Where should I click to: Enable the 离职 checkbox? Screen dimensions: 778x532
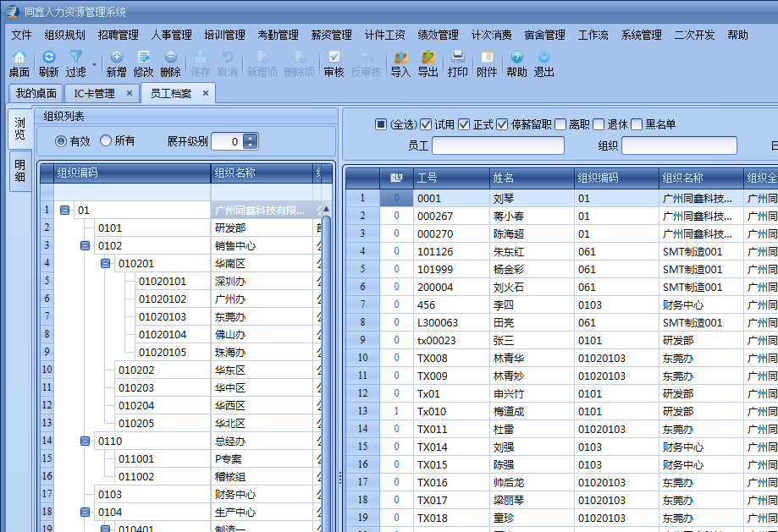(x=560, y=124)
